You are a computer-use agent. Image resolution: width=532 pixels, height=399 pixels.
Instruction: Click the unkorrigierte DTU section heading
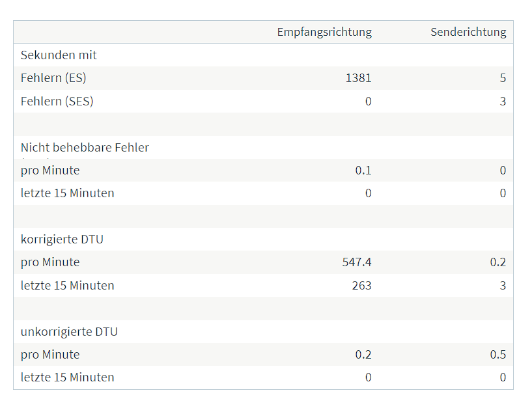tap(69, 332)
